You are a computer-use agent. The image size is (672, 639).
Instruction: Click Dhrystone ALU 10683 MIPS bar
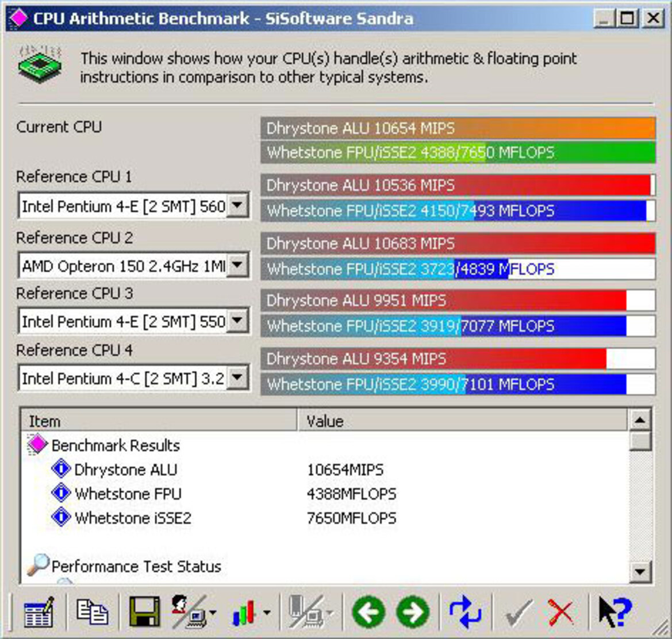pos(458,243)
